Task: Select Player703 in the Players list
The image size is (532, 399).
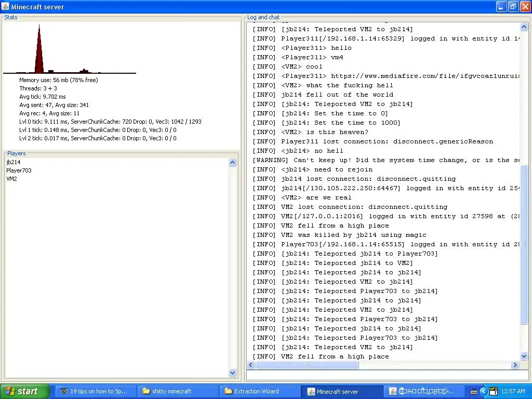Action: 19,170
